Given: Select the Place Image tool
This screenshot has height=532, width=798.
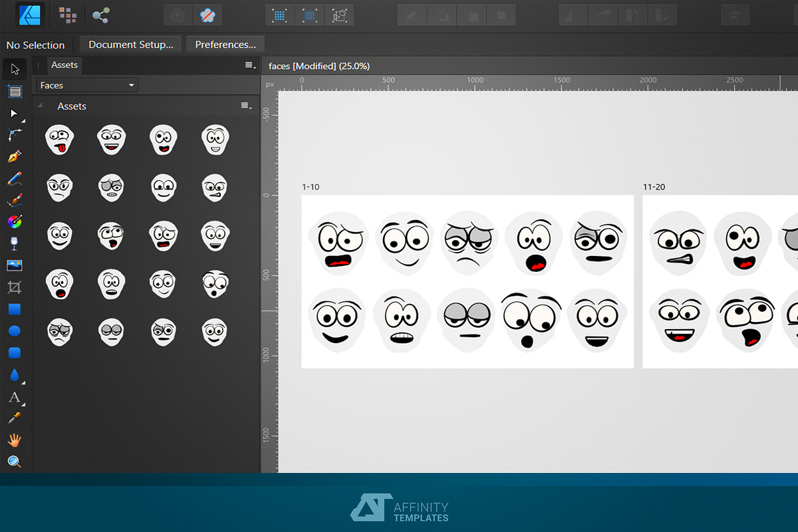Looking at the screenshot, I should 15,265.
